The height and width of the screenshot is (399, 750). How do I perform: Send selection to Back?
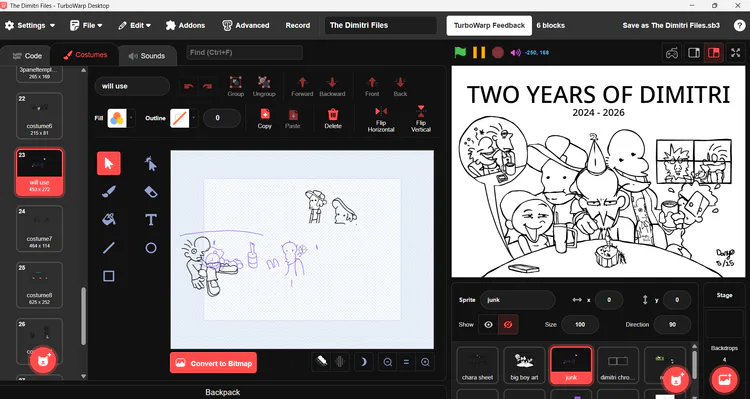(x=400, y=86)
